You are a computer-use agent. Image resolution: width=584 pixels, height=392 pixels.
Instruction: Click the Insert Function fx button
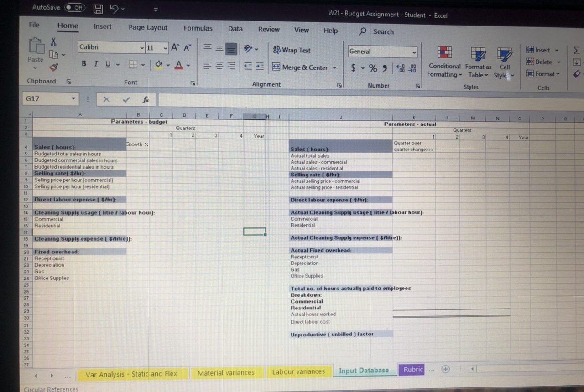146,99
